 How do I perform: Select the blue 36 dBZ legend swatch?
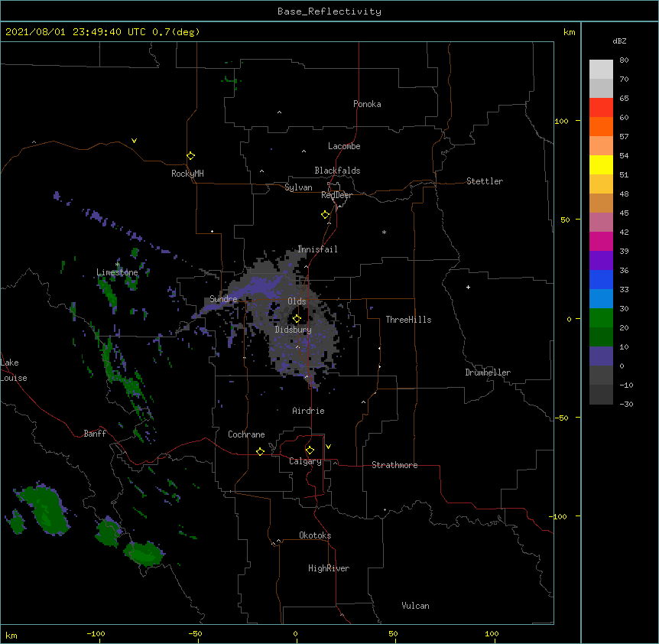601,279
